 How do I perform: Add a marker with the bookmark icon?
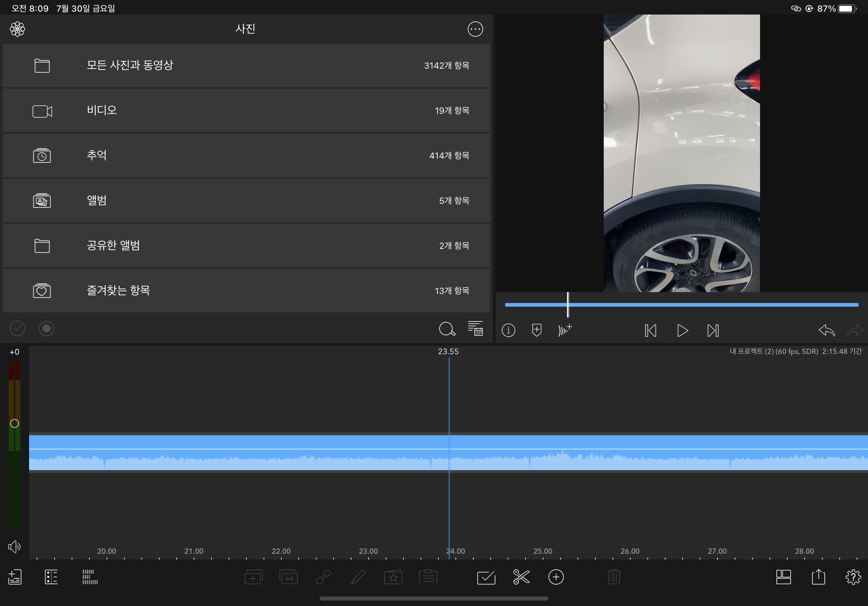(x=537, y=330)
